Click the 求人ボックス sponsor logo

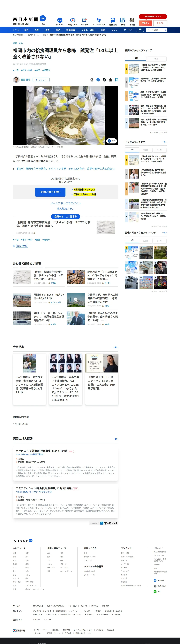pyautogui.click(x=109, y=523)
